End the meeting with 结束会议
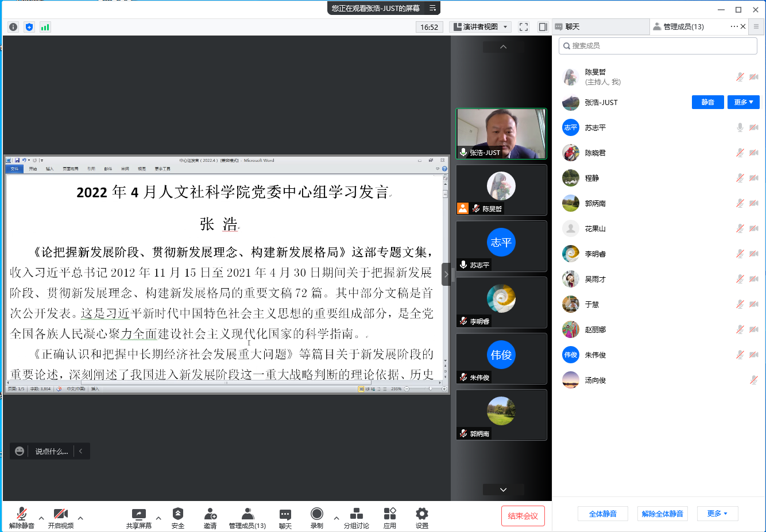Image resolution: width=766 pixels, height=532 pixels. (523, 516)
